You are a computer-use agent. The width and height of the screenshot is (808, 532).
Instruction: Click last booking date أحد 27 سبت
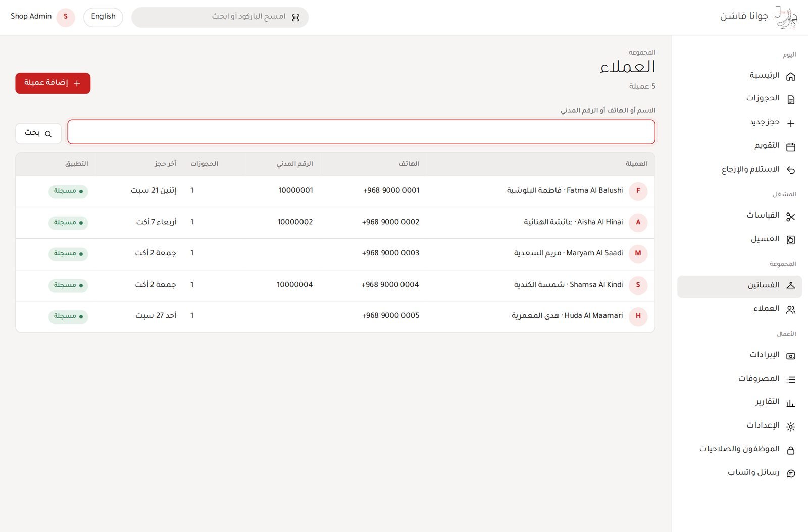click(156, 316)
